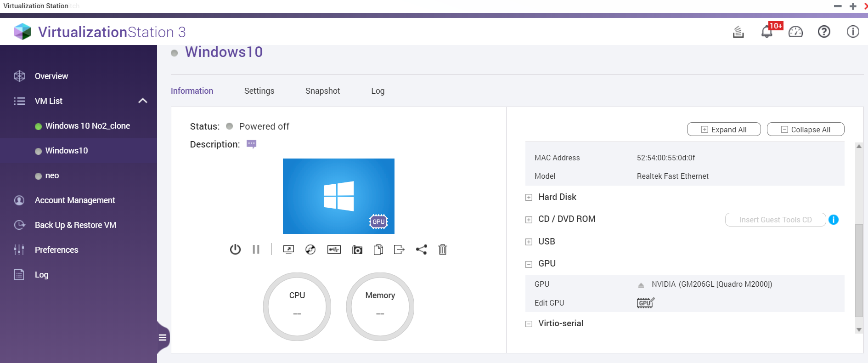Screen dimensions: 868x363
Task: Delete the VM with the trash icon
Action: pyautogui.click(x=443, y=250)
